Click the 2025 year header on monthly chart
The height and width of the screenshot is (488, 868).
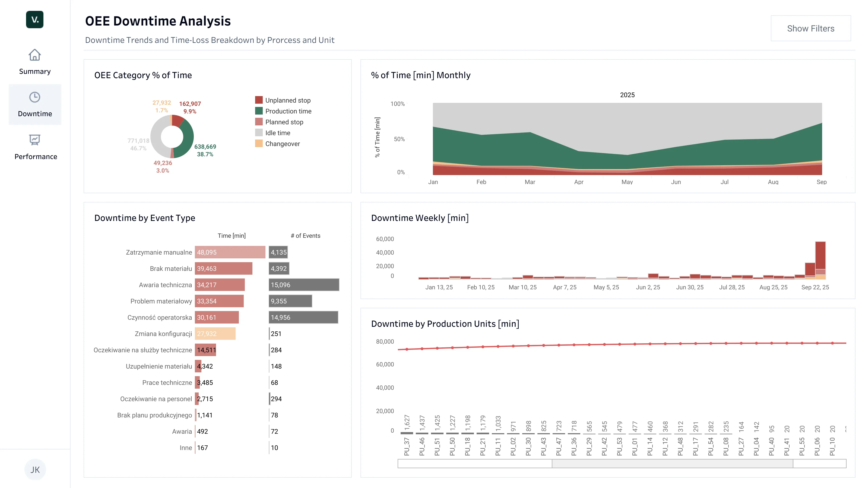pyautogui.click(x=627, y=95)
